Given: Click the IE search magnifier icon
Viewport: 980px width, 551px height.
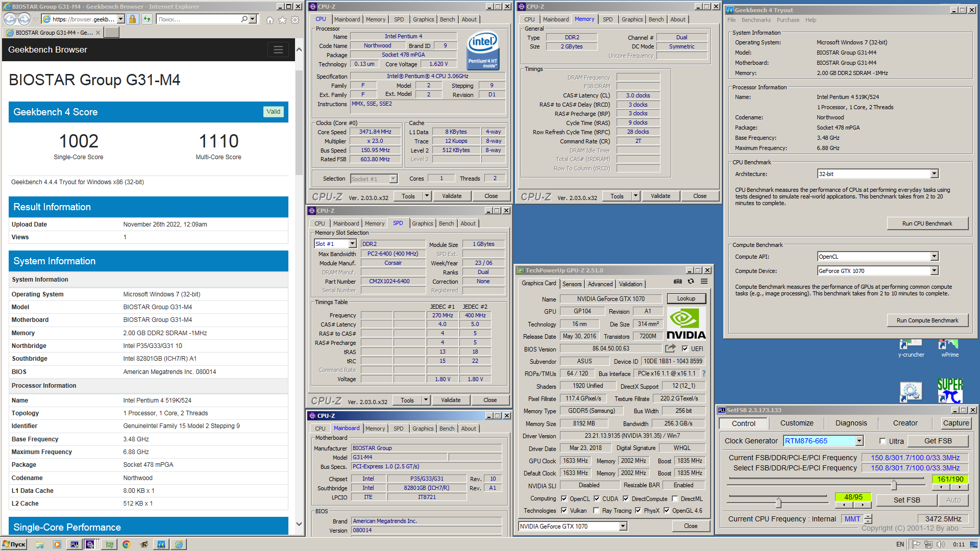Looking at the screenshot, I should (x=244, y=19).
